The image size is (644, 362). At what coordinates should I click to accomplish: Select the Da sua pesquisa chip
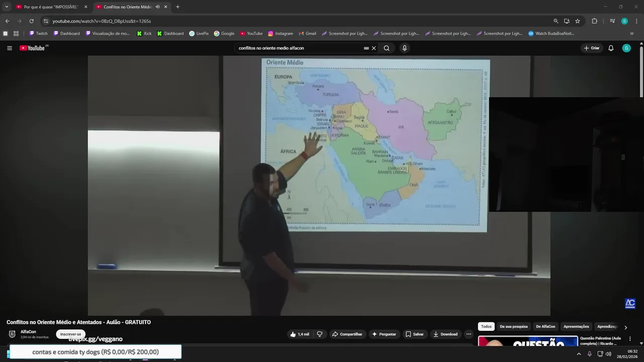(x=514, y=327)
